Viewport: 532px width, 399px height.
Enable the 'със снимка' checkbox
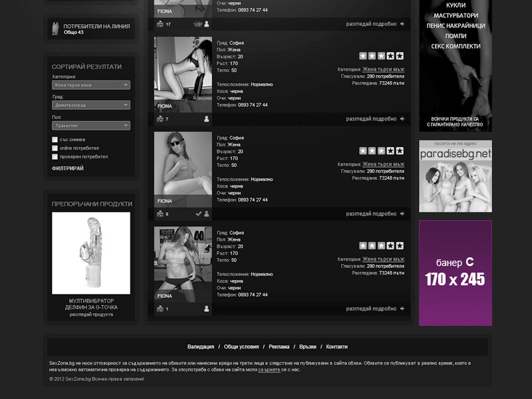coord(55,140)
